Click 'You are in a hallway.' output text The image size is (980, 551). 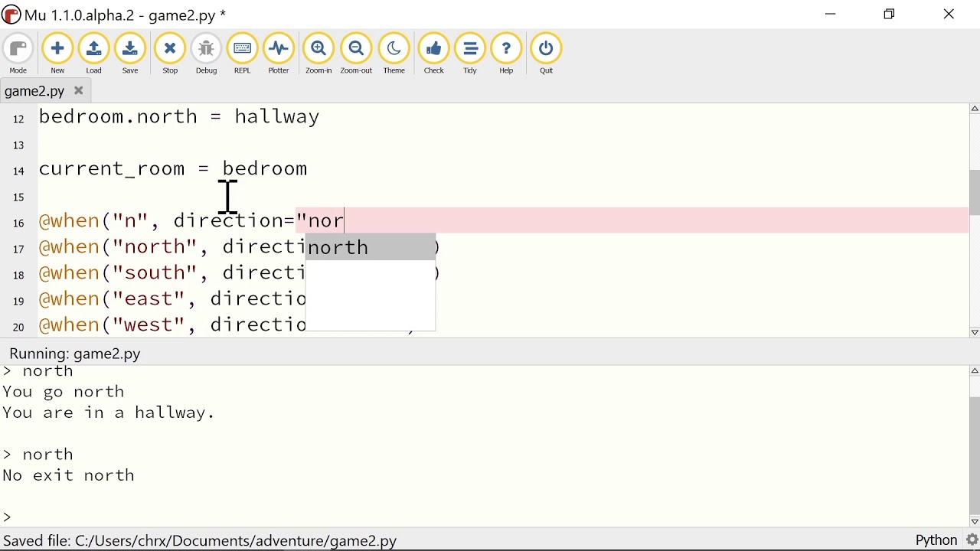point(109,414)
